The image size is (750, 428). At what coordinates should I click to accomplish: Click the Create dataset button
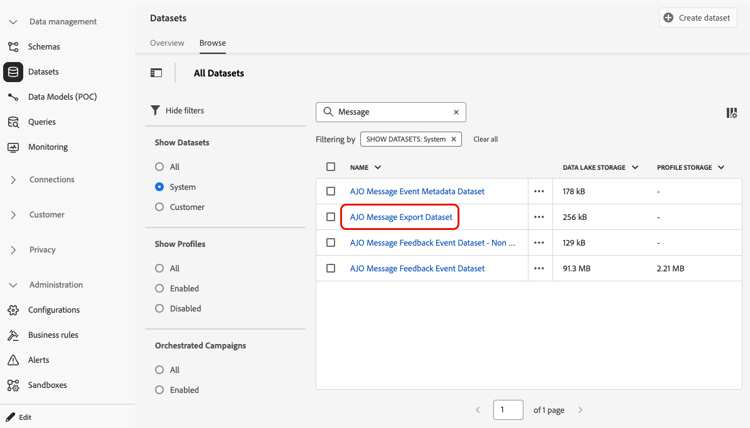click(x=698, y=17)
